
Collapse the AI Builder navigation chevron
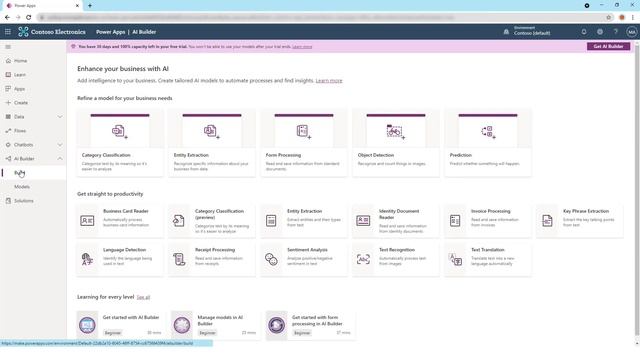60,159
